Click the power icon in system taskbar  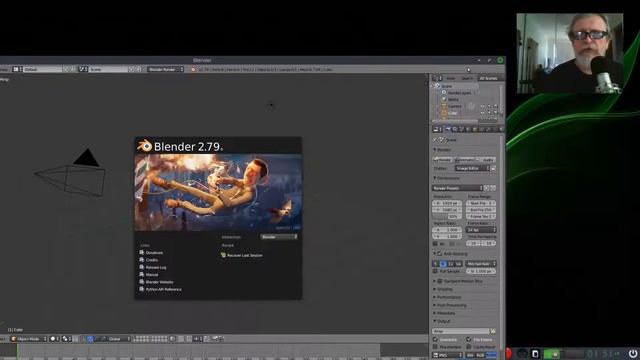pos(633,353)
